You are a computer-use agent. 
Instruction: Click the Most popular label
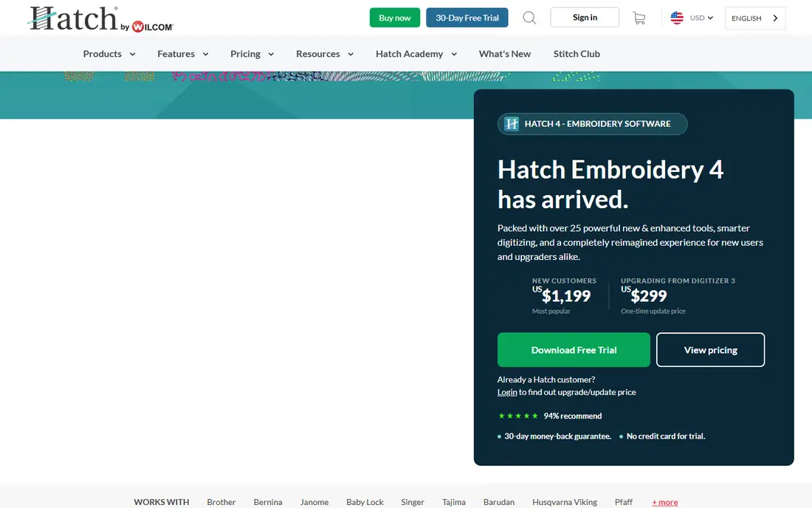[x=551, y=311]
